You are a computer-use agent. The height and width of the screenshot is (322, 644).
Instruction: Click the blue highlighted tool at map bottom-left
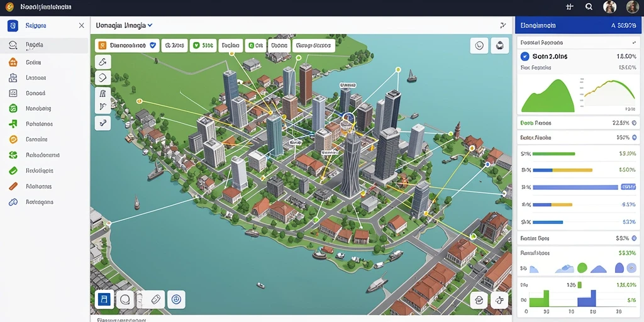104,300
